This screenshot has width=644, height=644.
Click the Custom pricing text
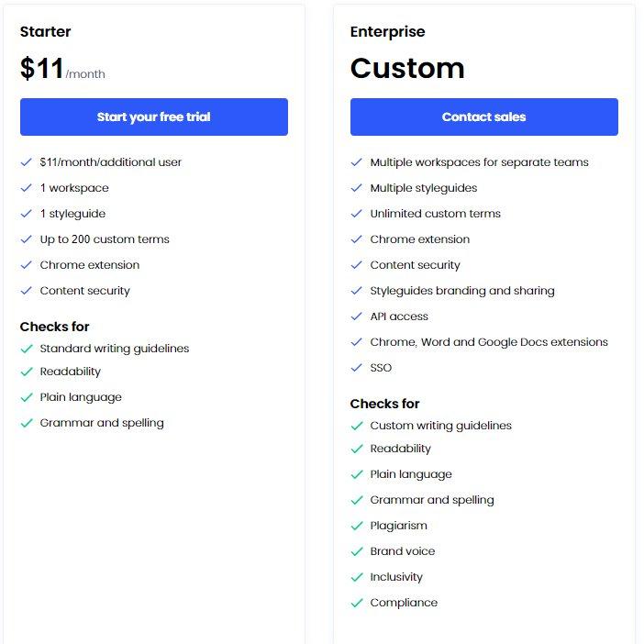pos(407,68)
